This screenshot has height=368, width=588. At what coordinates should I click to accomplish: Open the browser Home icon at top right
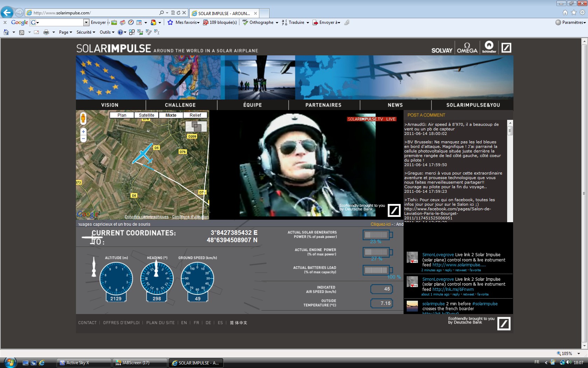click(565, 13)
